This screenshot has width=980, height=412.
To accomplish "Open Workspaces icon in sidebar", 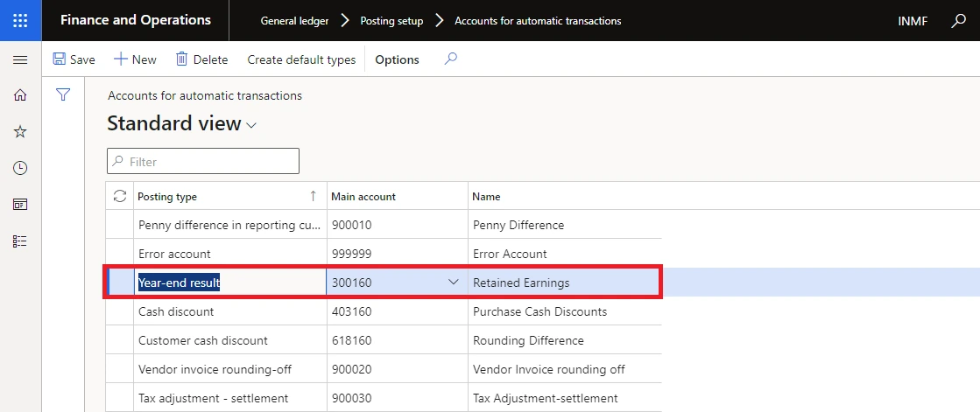I will pos(20,204).
